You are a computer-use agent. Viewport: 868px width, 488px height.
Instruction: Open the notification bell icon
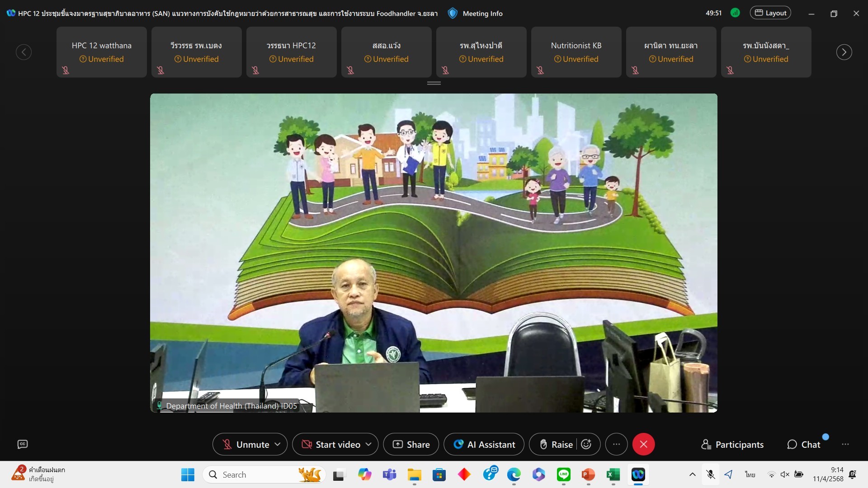[x=853, y=474]
